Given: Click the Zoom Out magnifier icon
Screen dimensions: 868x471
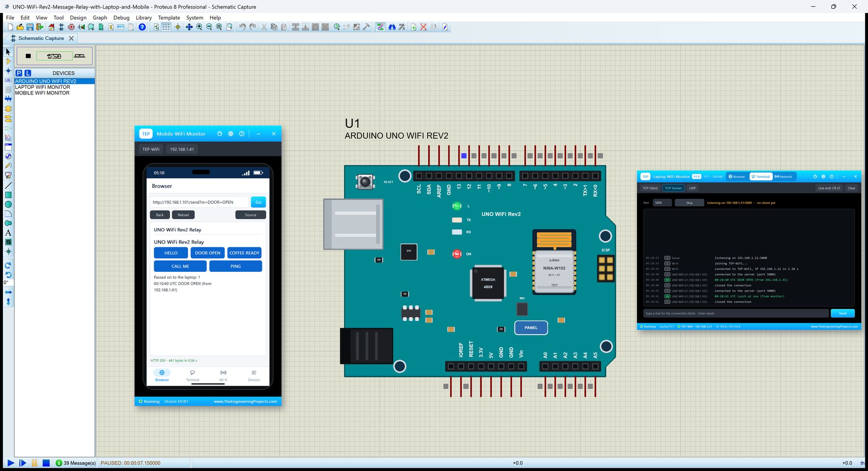Looking at the screenshot, I should [x=209, y=27].
